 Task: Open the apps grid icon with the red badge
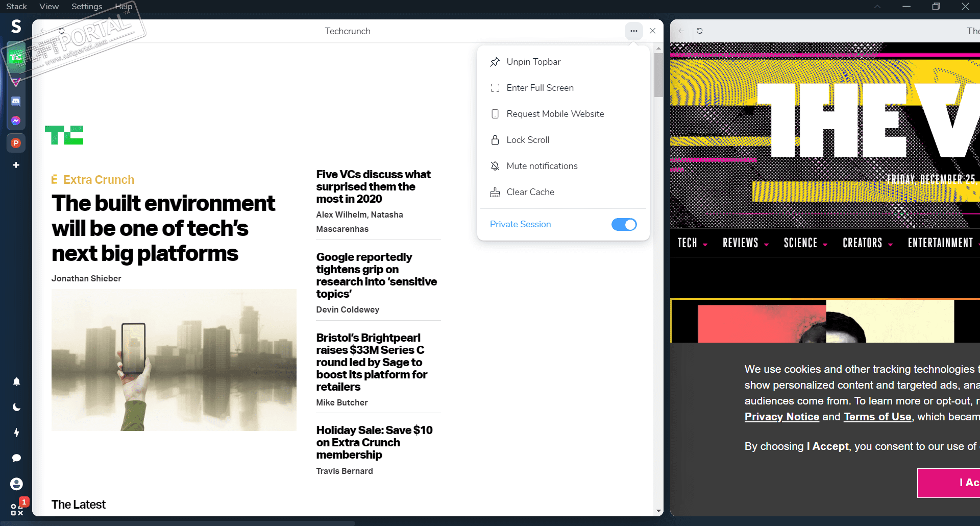coord(17,509)
